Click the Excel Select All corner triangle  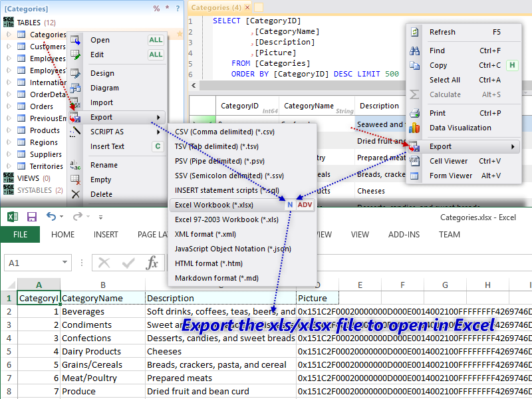coord(11,285)
